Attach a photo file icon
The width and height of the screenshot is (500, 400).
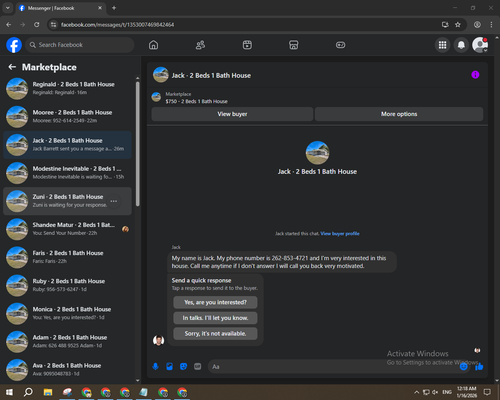coord(169,367)
